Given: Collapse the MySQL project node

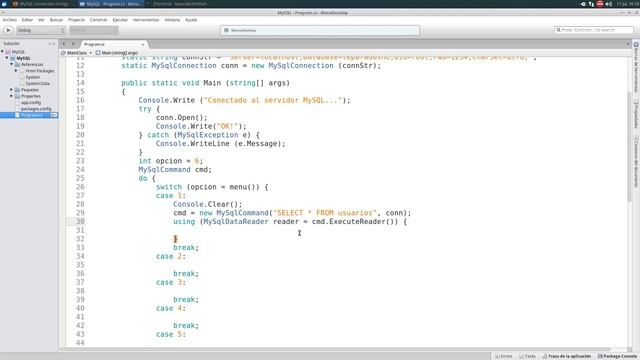Looking at the screenshot, I should tap(7, 58).
